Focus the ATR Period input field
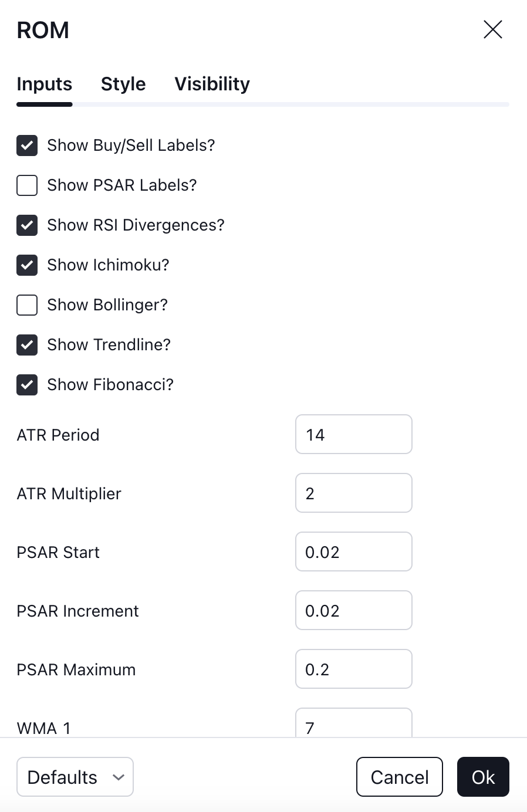 (354, 434)
